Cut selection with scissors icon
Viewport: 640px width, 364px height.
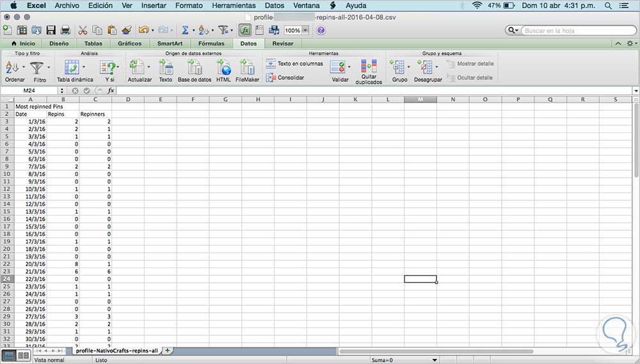click(x=83, y=30)
